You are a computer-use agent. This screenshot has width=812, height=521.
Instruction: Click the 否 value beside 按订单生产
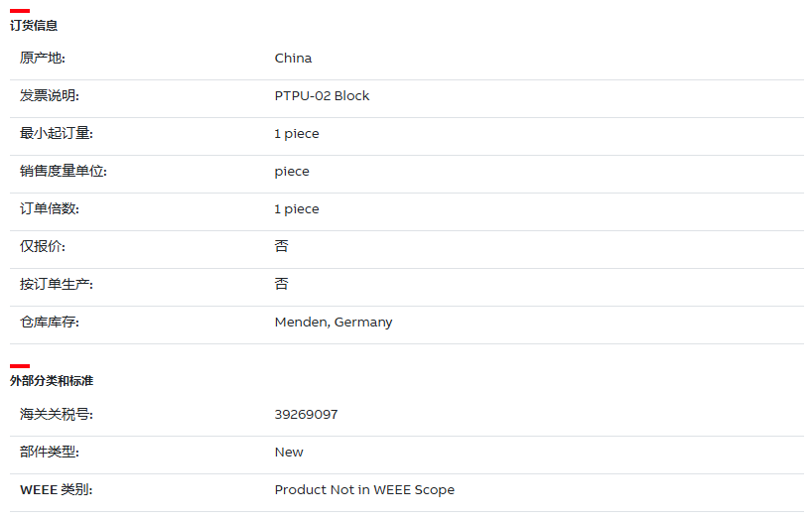click(x=281, y=284)
